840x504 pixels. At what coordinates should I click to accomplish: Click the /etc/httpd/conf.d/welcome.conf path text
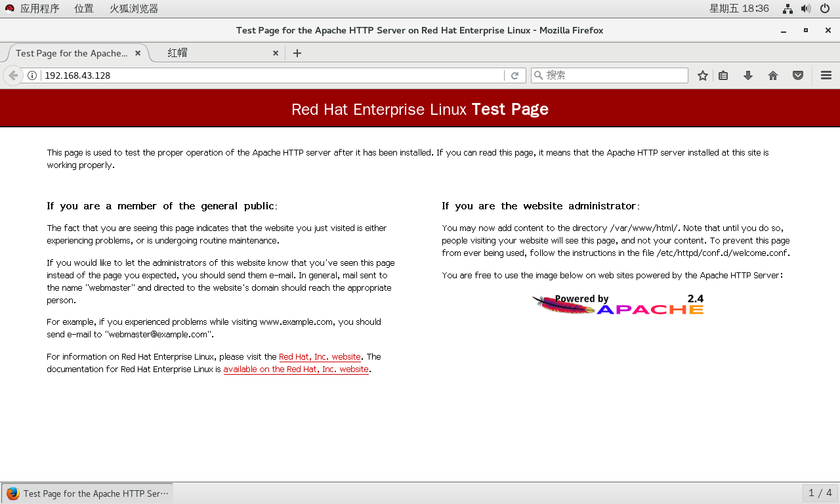(722, 253)
